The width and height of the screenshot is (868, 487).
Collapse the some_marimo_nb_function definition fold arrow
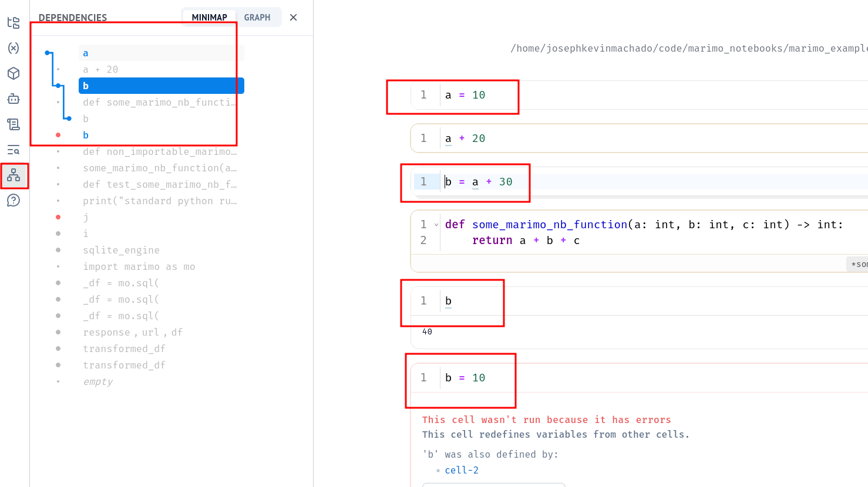tap(436, 225)
